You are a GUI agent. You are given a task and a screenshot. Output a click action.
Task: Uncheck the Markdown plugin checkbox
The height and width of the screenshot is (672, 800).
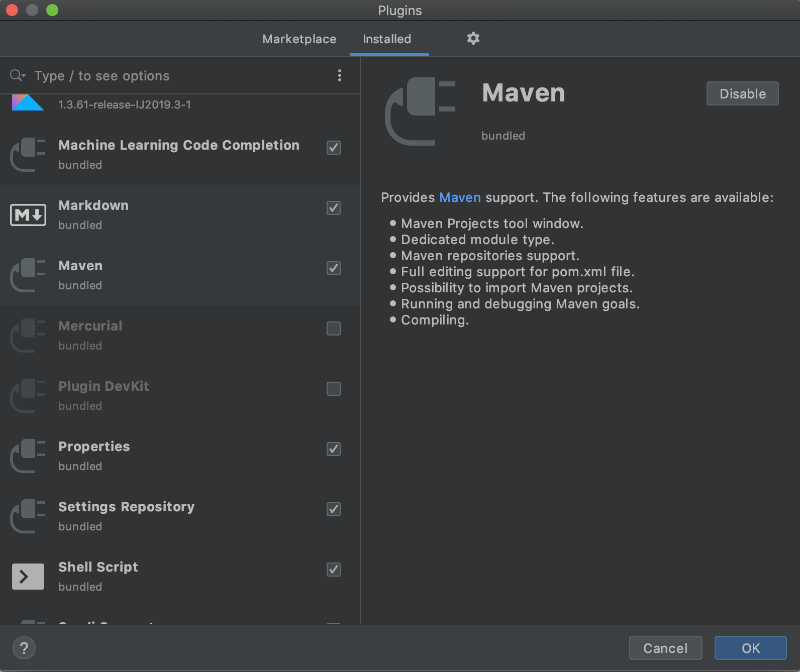coord(334,208)
